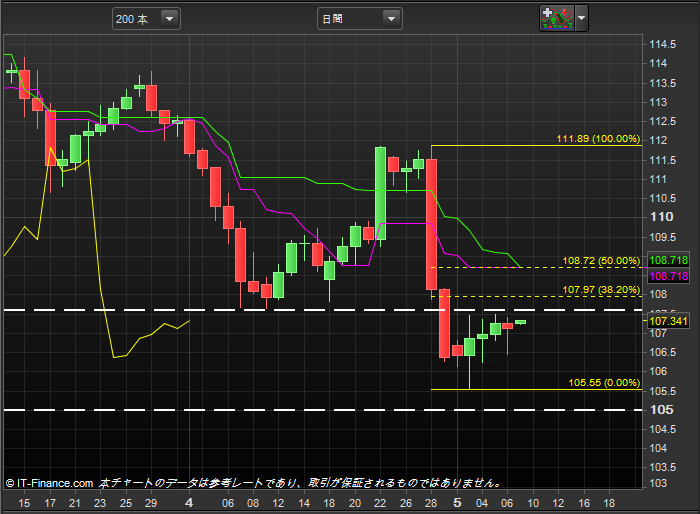
Task: Click the yellow 107.341 current price tag
Action: 668,321
